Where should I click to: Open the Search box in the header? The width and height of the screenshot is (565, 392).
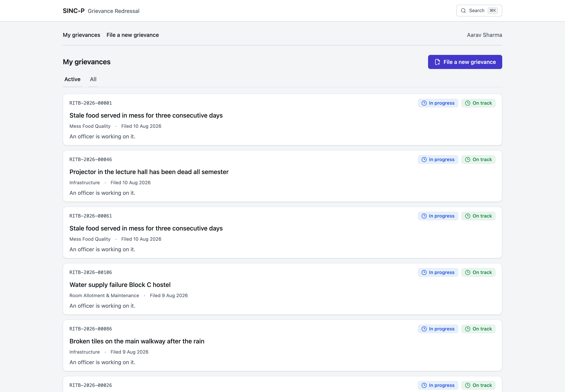click(x=479, y=11)
